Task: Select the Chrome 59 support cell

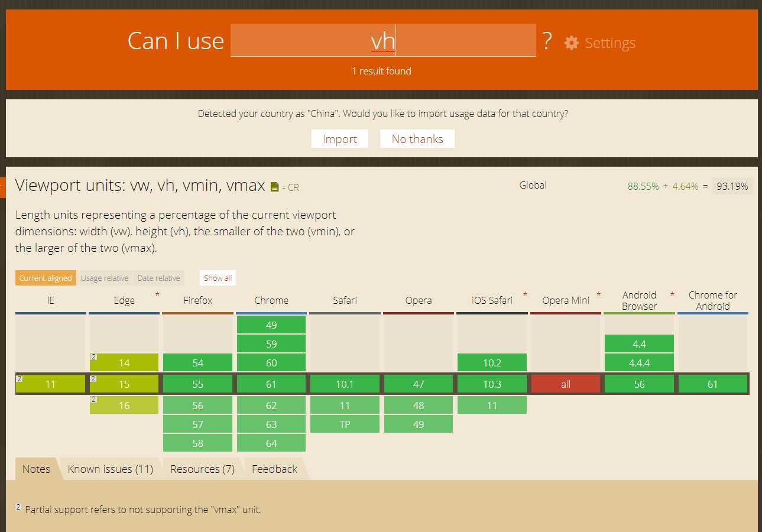Action: point(271,344)
